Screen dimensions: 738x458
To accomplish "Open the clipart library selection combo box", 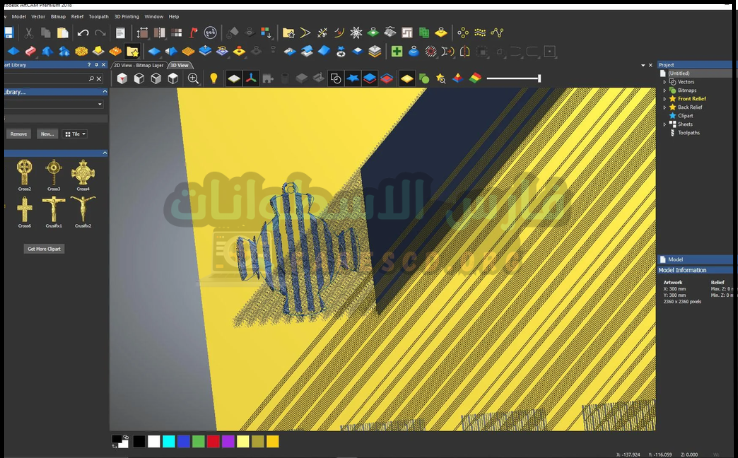I will tap(54, 104).
